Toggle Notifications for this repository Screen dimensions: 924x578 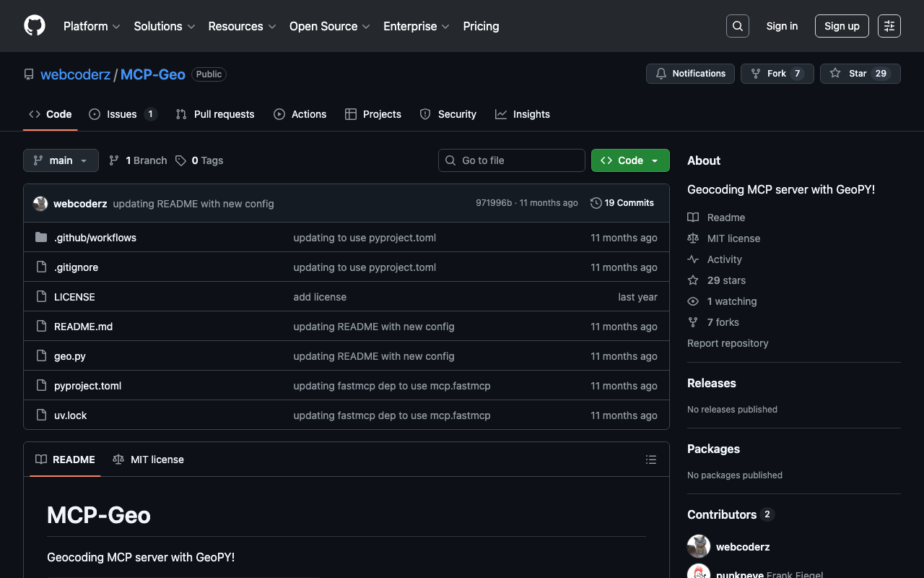[x=690, y=74]
